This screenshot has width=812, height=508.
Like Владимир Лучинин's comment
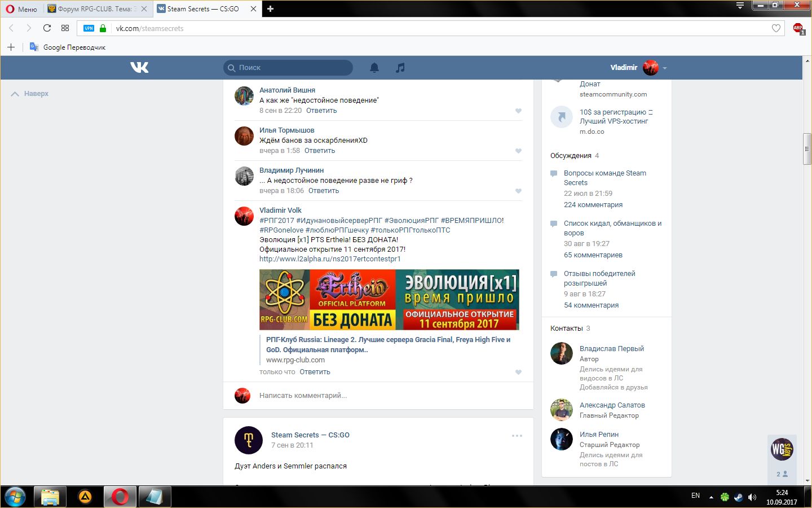pyautogui.click(x=518, y=191)
